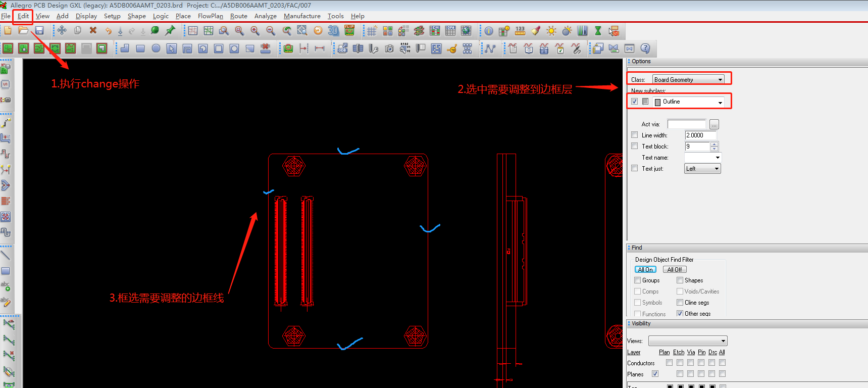Click the Text block stepper arrows
The image size is (868, 388).
click(714, 147)
